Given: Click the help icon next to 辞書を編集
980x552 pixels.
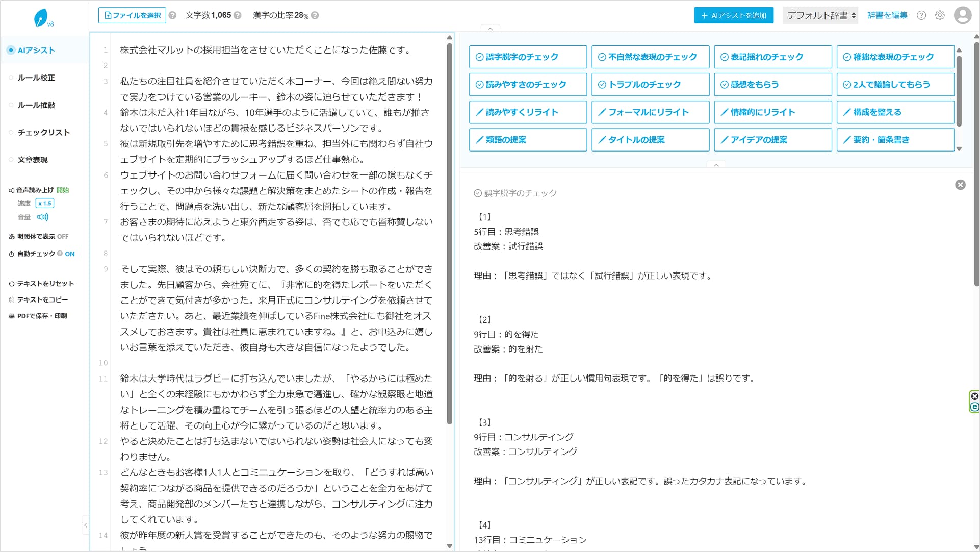Looking at the screenshot, I should [x=921, y=15].
